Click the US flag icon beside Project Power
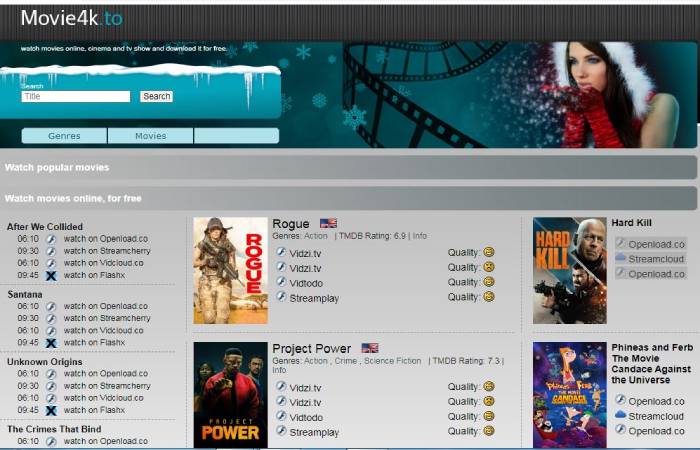 pos(370,348)
